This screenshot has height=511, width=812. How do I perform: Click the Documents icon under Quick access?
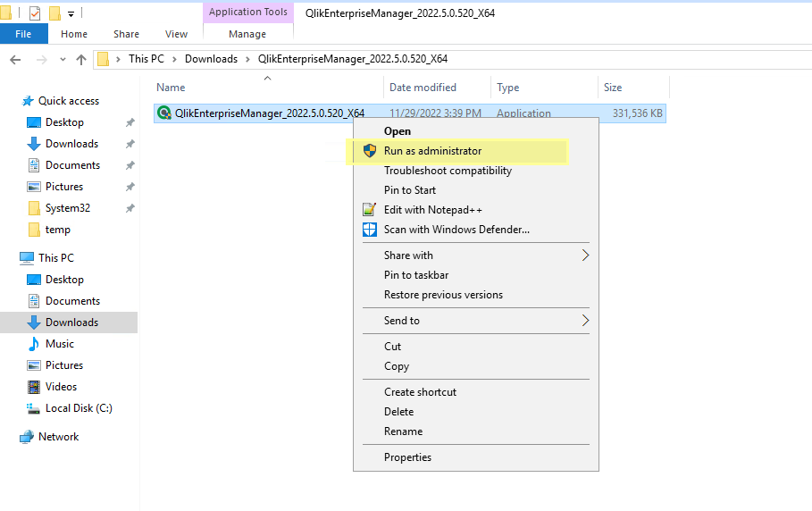click(34, 165)
